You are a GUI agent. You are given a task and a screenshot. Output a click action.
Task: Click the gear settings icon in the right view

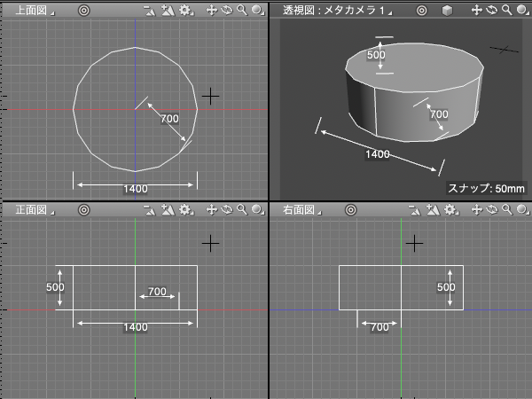(450, 210)
